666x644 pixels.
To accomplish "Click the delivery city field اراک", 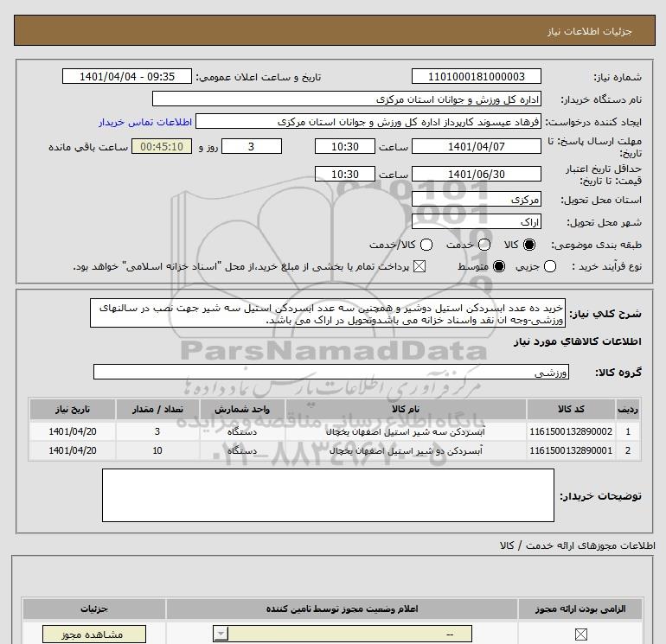I will point(476,221).
